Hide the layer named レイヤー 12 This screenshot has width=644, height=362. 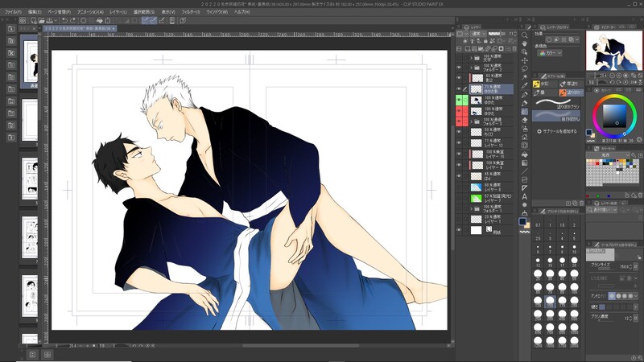[460, 142]
